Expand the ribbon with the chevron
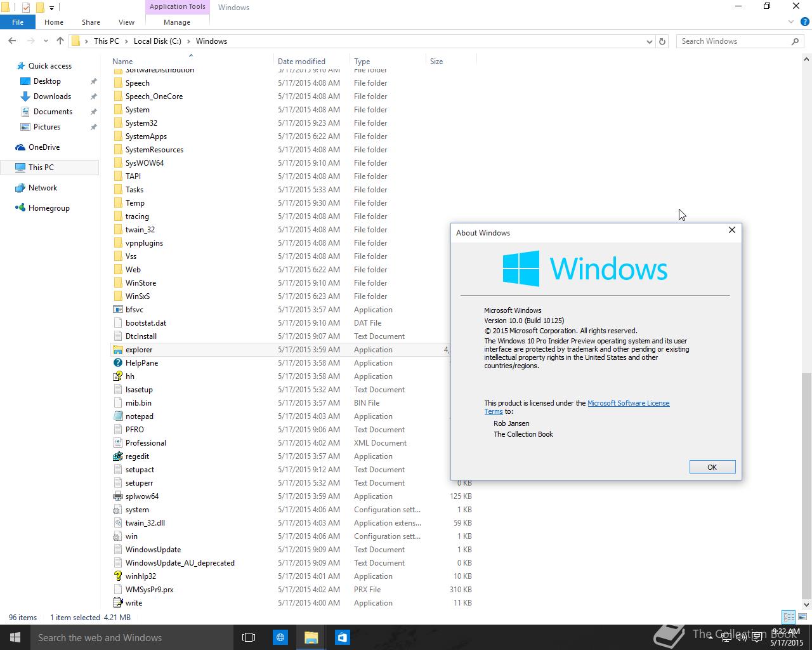The width and height of the screenshot is (812, 650). (x=791, y=22)
